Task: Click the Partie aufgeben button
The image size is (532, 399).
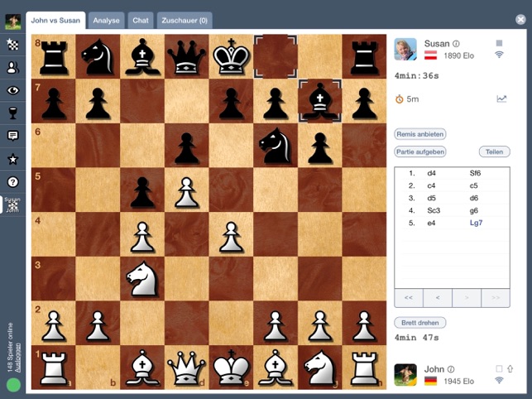Action: (x=420, y=151)
